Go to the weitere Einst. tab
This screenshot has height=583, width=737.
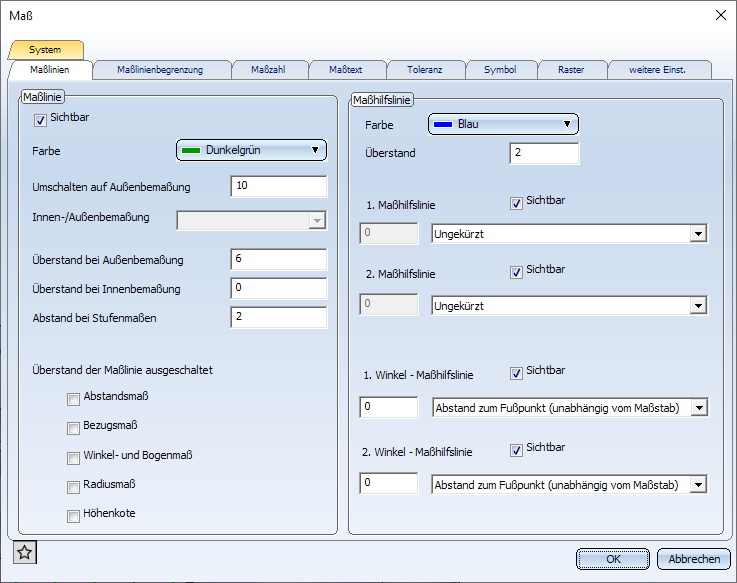click(658, 70)
